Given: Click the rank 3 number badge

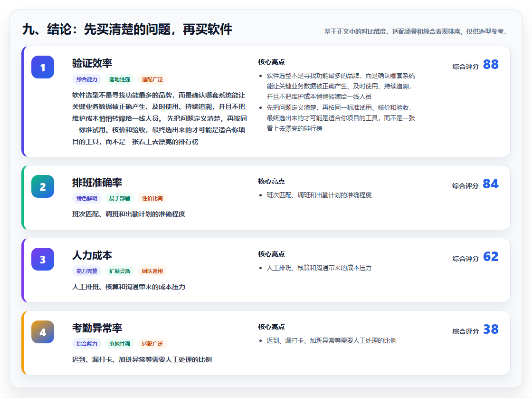Looking at the screenshot, I should [x=43, y=259].
